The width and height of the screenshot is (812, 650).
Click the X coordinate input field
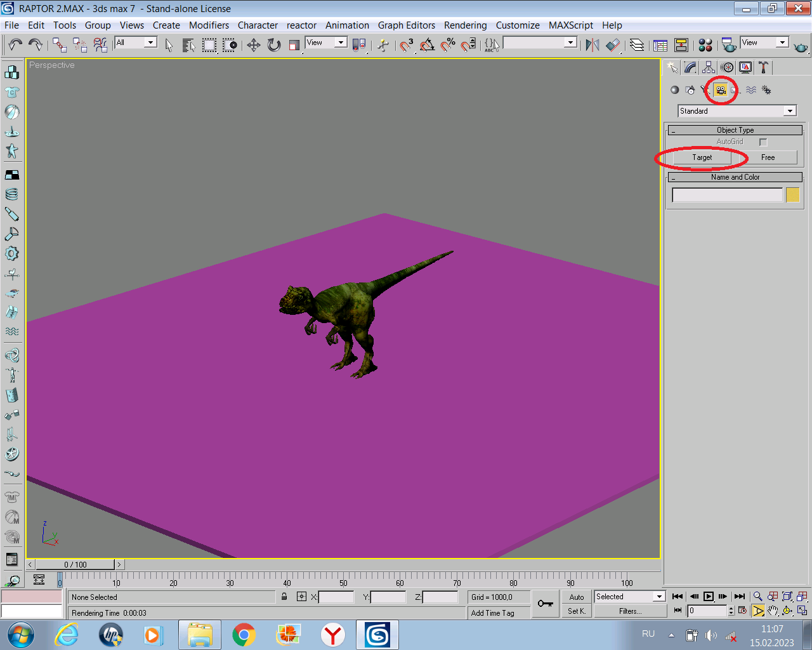tap(336, 597)
